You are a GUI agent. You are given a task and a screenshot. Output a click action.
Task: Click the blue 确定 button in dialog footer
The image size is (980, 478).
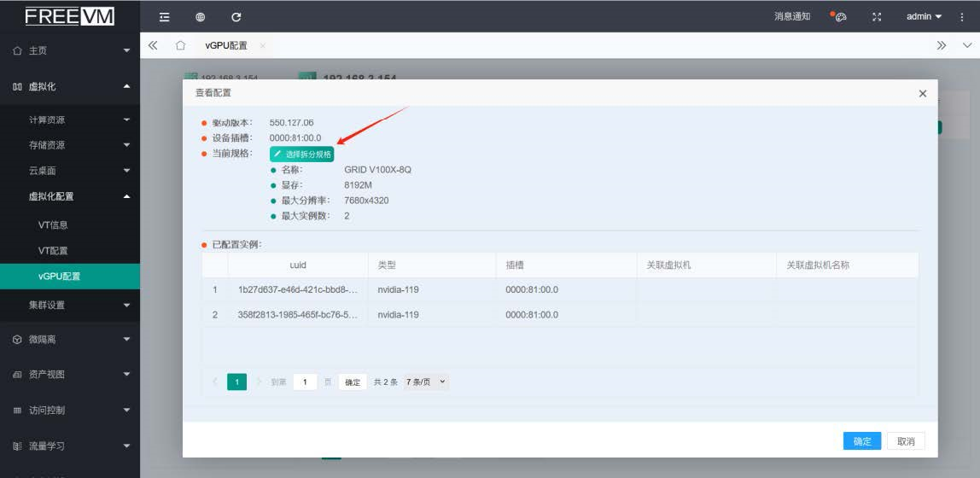pos(862,441)
